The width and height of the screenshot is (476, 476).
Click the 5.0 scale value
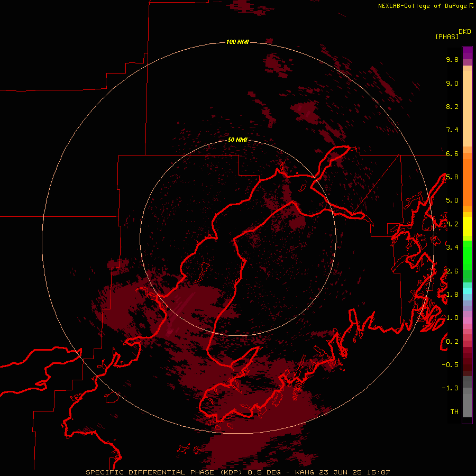452,200
